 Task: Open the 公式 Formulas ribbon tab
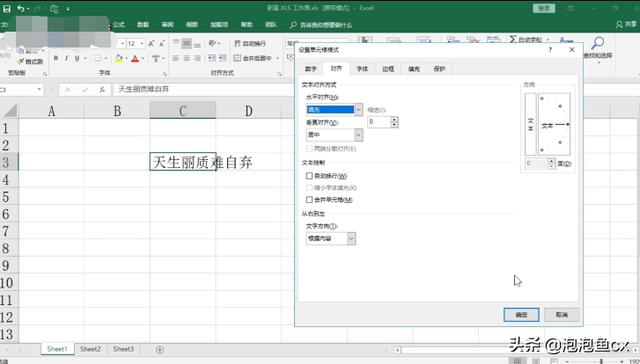(119, 25)
